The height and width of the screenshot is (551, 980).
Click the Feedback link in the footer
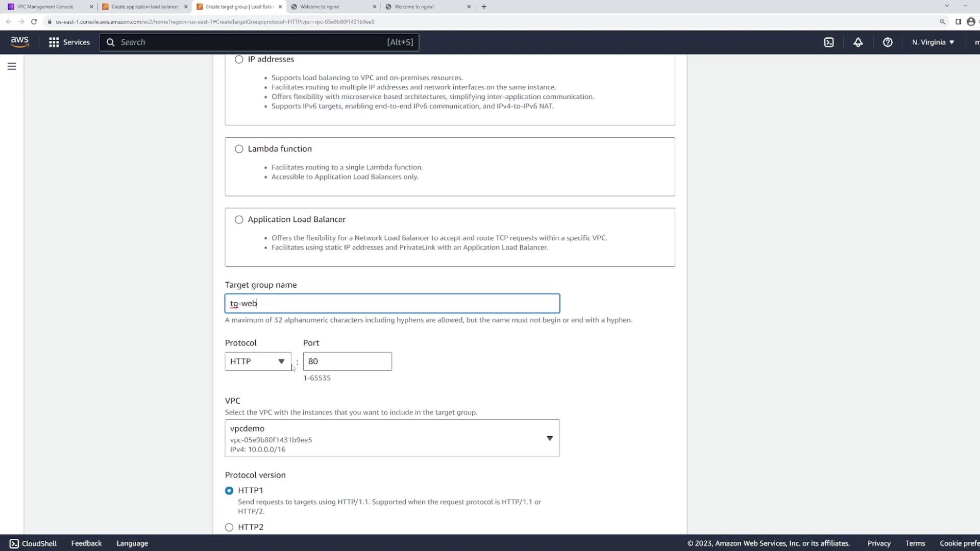86,543
